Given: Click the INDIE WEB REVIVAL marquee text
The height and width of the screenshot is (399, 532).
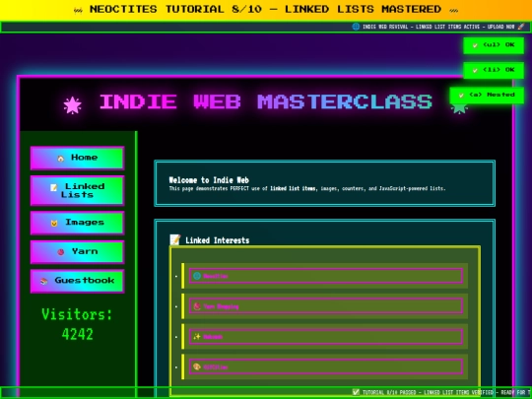Looking at the screenshot, I should [438, 27].
